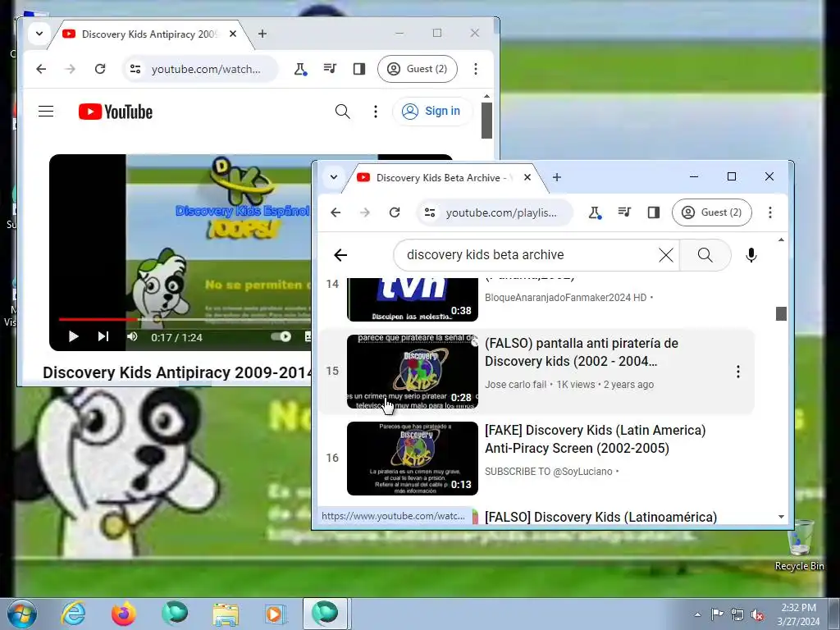840x630 pixels.
Task: Start voice search with microphone icon
Action: tap(751, 255)
